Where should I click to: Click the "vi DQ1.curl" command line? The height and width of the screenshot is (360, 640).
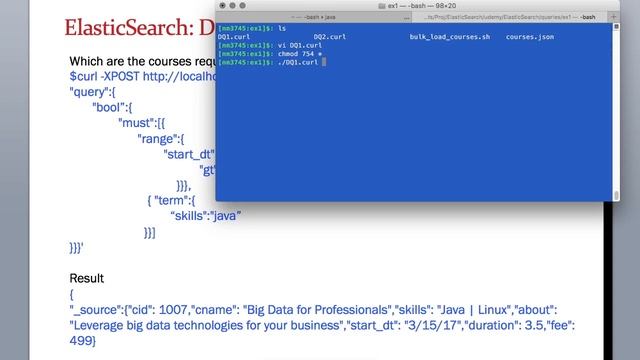click(x=270, y=45)
